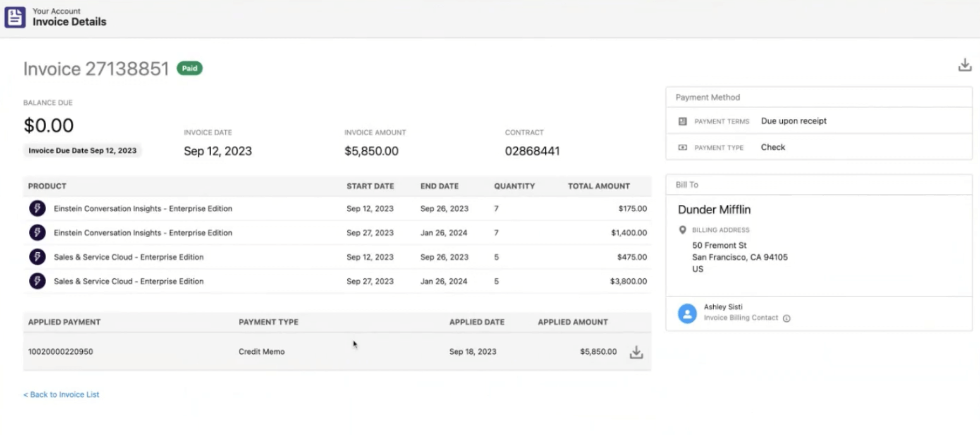Viewport: 980px width, 435px height.
Task: Click the first Einstein Conversation Insights product icon
Action: click(x=37, y=208)
